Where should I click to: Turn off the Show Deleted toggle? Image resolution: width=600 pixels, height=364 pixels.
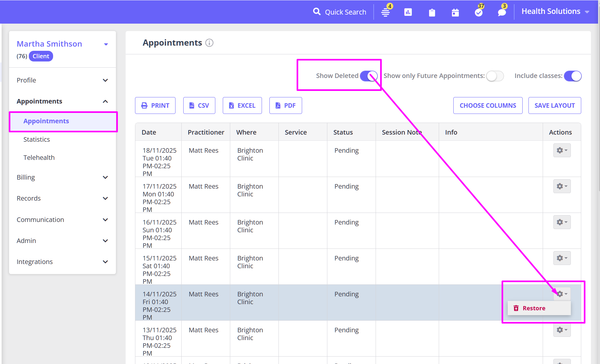[368, 76]
